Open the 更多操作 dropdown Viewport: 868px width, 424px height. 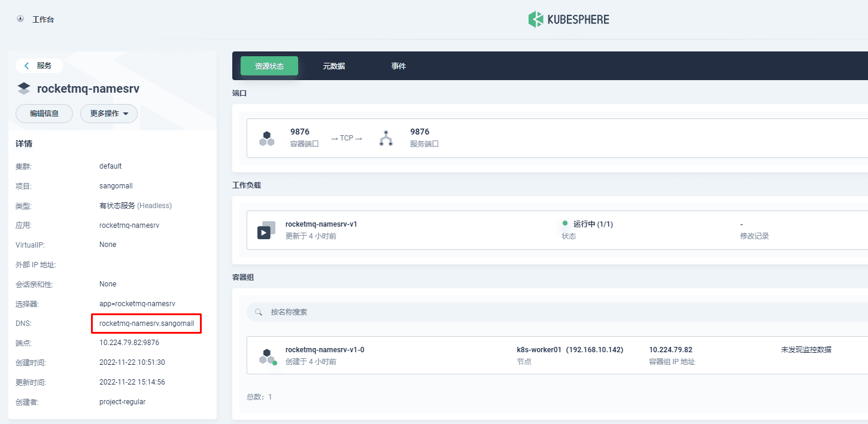109,114
